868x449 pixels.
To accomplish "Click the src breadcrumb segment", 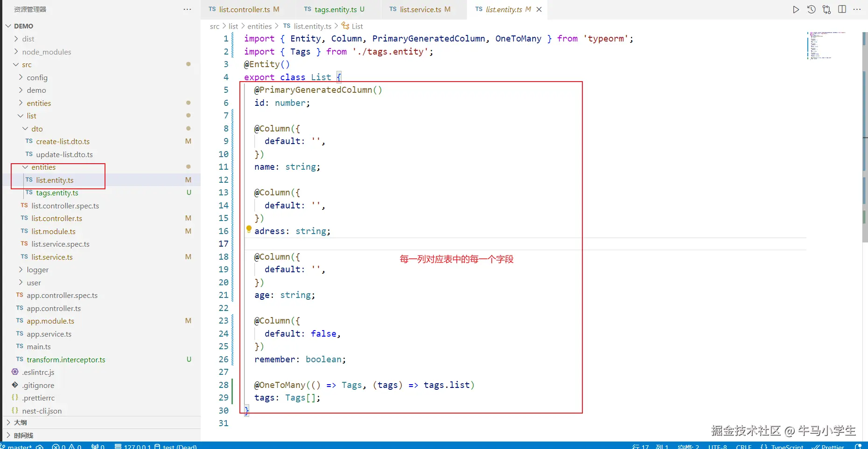I will point(215,26).
